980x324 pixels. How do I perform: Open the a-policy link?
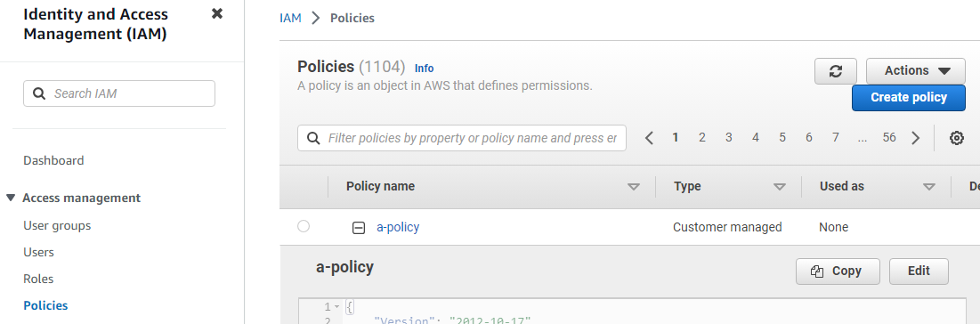point(398,227)
